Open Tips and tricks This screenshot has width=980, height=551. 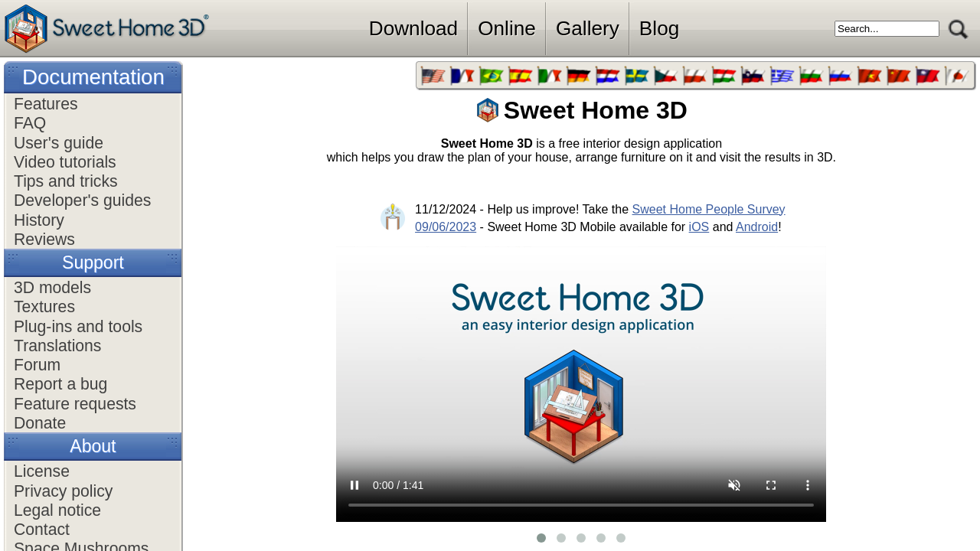[x=66, y=181]
